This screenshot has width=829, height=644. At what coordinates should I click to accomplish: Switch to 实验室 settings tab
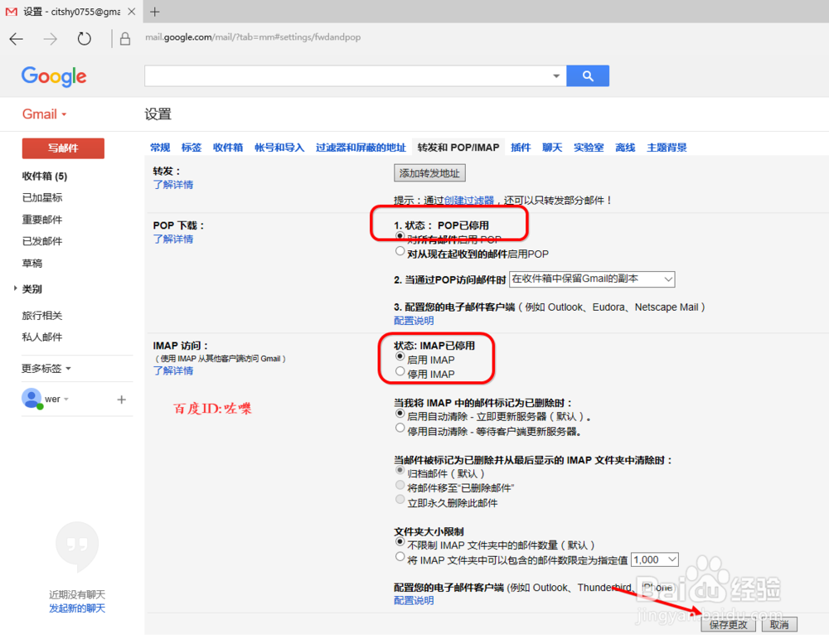tap(589, 148)
